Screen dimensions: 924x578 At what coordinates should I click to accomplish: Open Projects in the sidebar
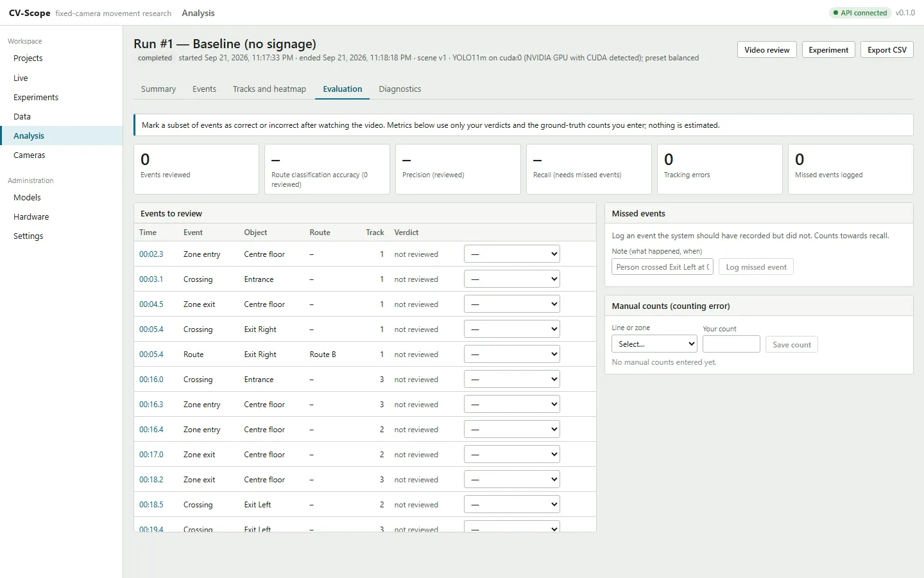pos(61,58)
